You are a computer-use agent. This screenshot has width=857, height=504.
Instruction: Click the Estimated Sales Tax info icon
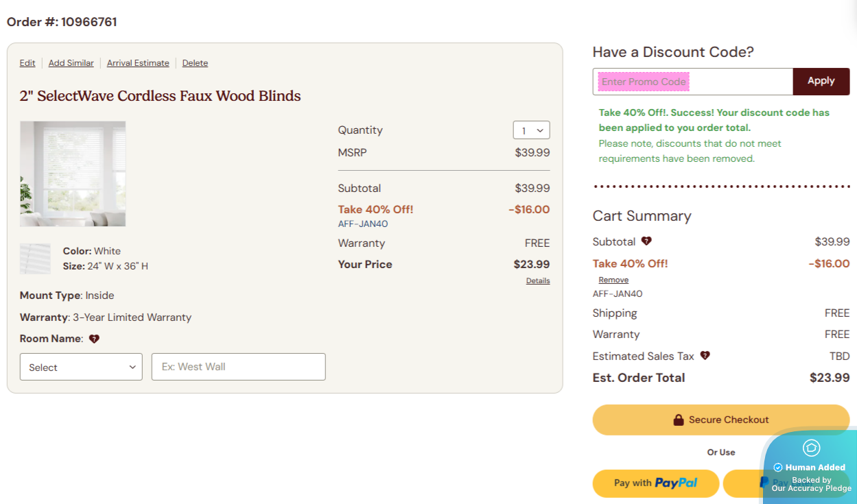[x=705, y=356]
